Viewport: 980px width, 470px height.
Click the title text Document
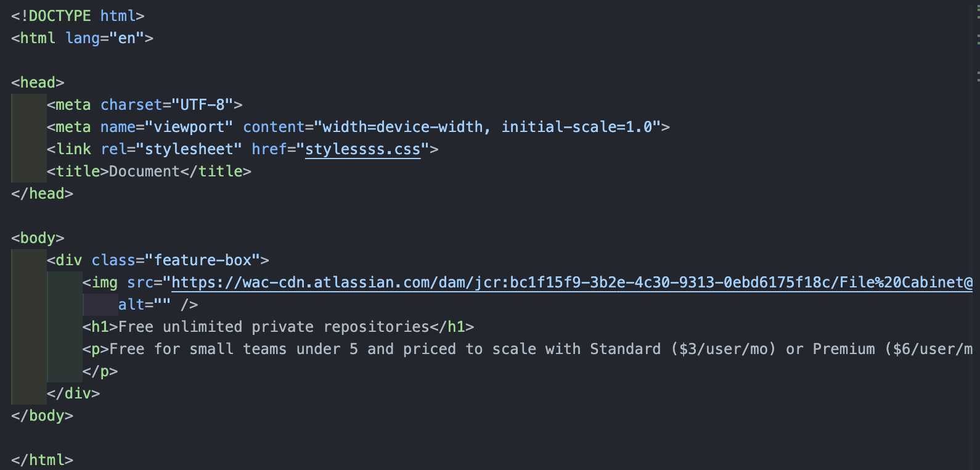point(144,171)
